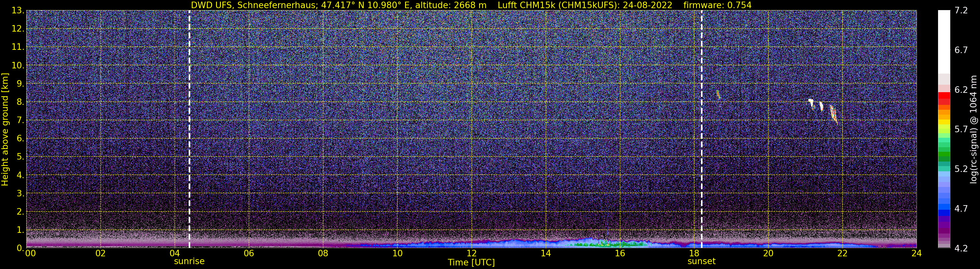Click the time axis tick label 18
980x269 pixels.
(x=694, y=254)
